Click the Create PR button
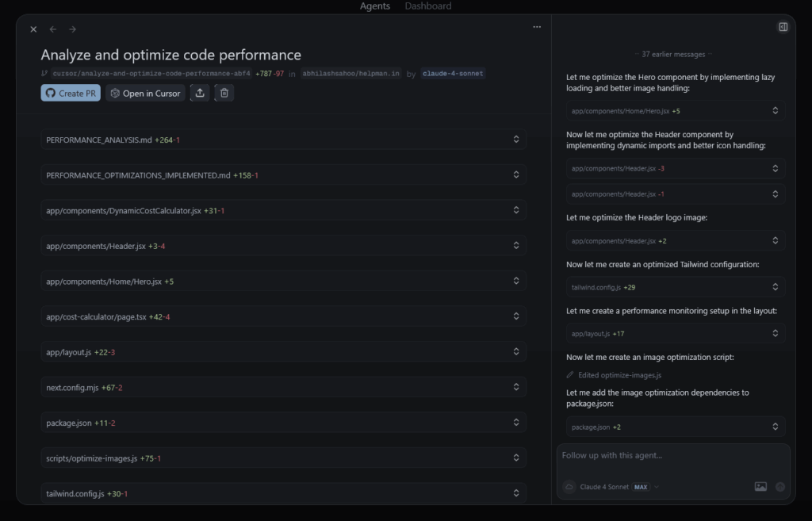 (71, 94)
